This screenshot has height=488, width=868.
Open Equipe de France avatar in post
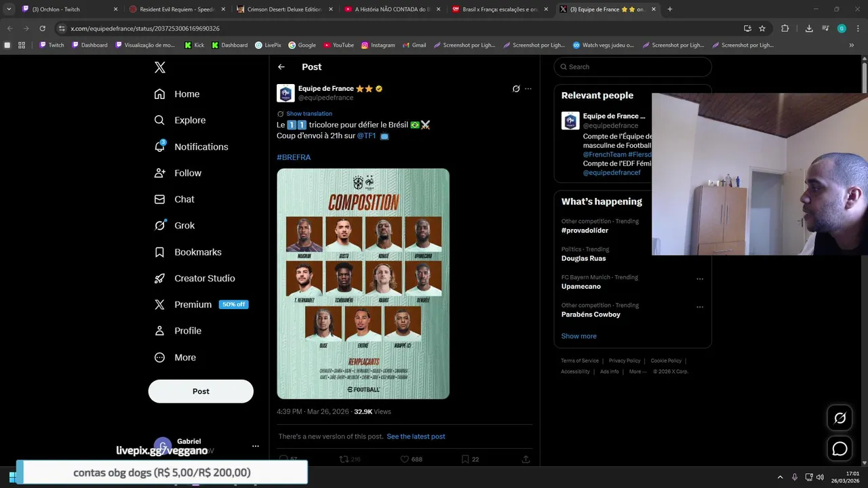pyautogui.click(x=285, y=93)
